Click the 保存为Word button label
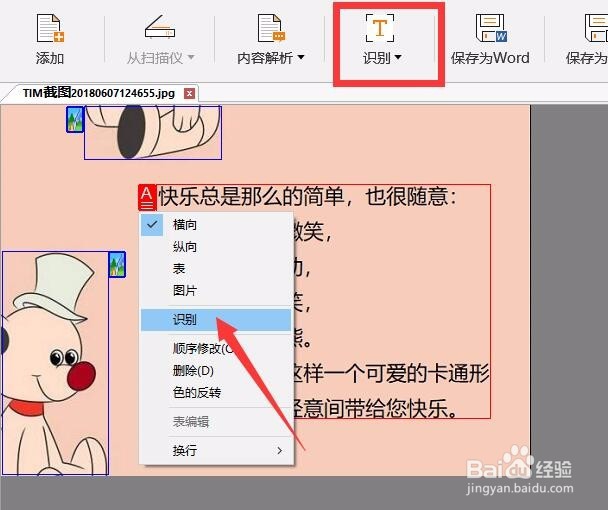 click(x=490, y=58)
